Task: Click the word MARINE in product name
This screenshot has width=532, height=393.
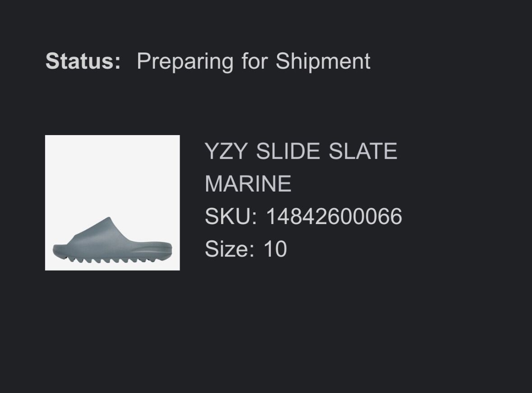Action: 248,184
